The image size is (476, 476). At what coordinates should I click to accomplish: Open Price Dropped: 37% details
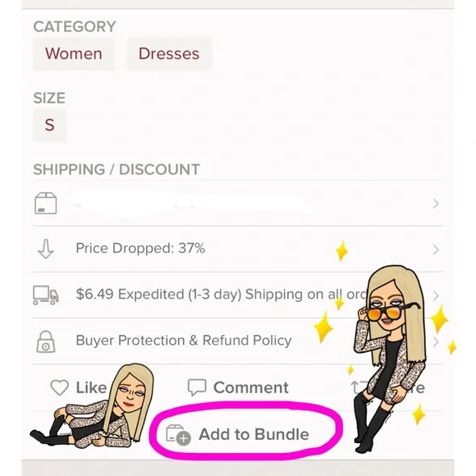(140, 248)
